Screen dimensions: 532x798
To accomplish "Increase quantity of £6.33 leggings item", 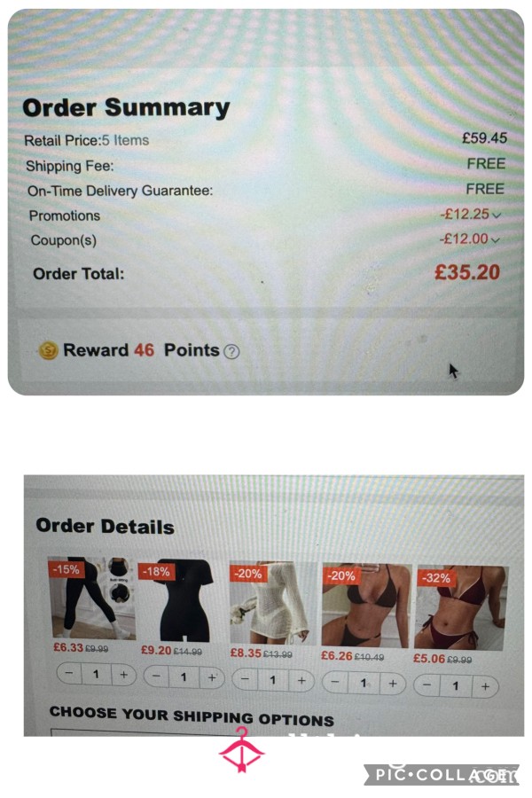I will 124,675.
